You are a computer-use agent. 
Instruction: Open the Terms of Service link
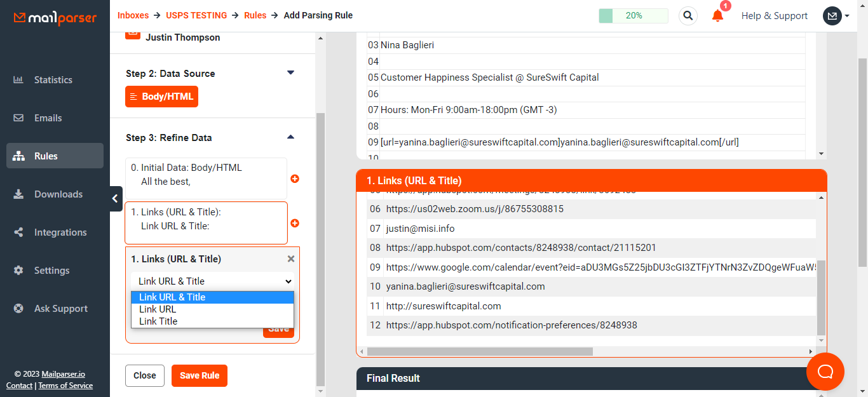click(x=65, y=386)
